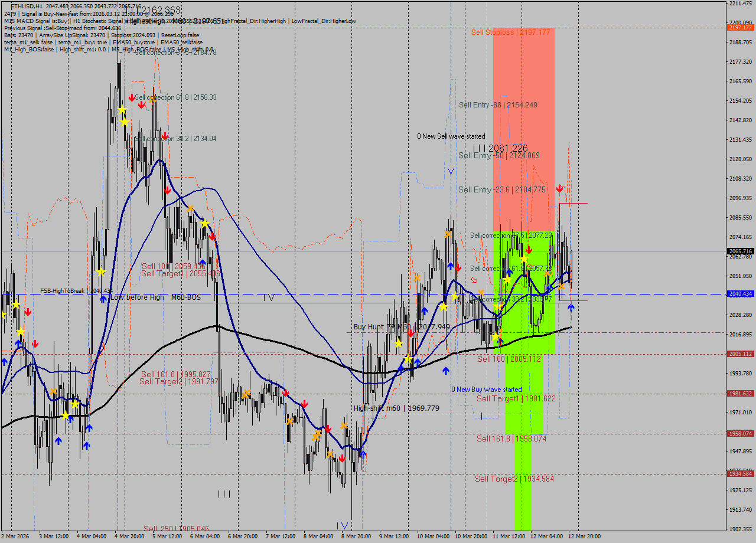Image resolution: width=756 pixels, height=543 pixels.
Task: Click the red sell arrow inside the red Sell Stoploss zone
Action: [559, 188]
